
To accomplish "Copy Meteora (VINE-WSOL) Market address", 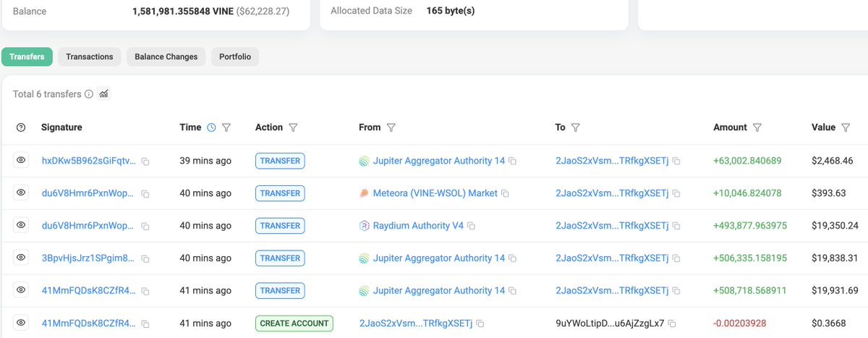I will point(506,193).
